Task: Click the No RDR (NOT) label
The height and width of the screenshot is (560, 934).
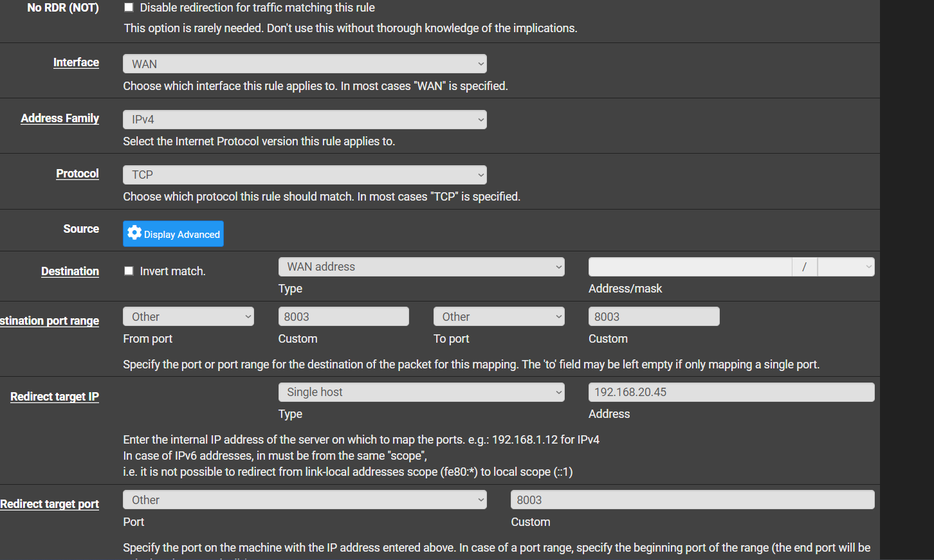Action: pyautogui.click(x=63, y=8)
